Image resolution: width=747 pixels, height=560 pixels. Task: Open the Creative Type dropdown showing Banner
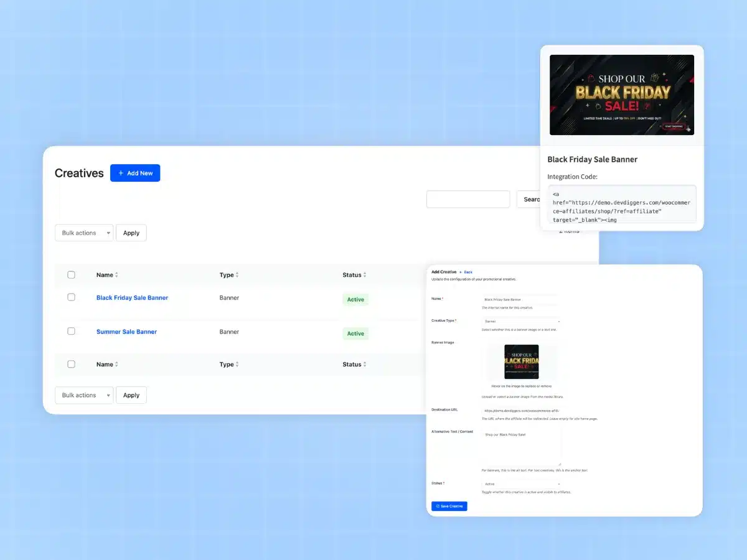point(521,321)
